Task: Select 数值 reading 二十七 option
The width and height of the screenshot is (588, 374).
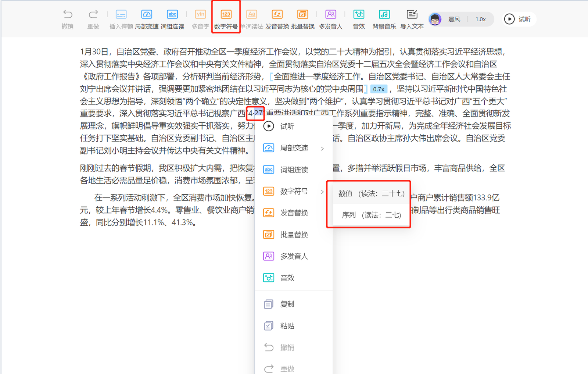Action: [x=371, y=193]
